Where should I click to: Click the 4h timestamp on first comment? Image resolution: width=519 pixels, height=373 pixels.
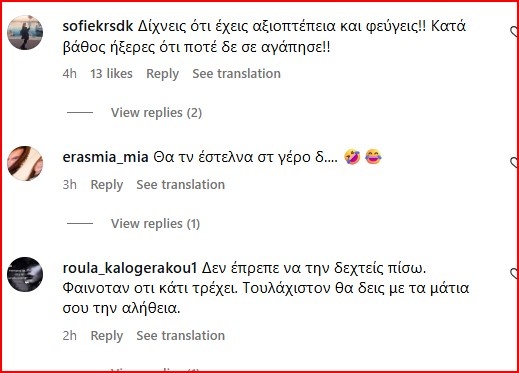[x=70, y=74]
